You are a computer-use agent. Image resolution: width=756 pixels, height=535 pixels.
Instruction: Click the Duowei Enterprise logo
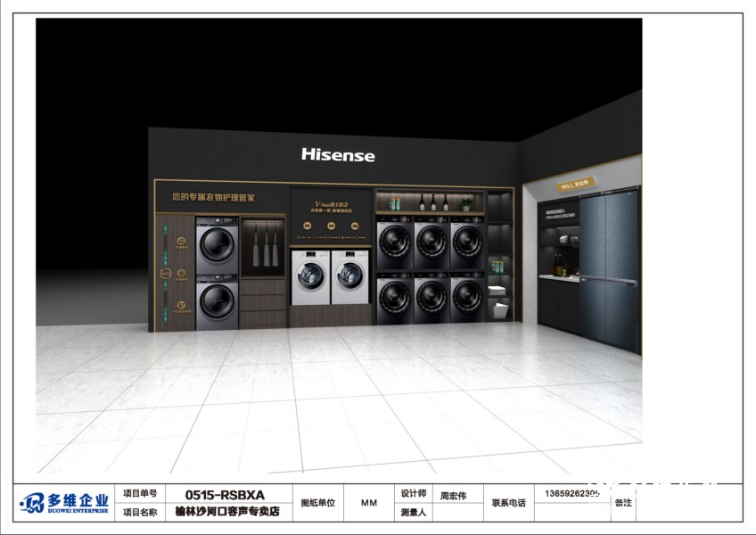tap(64, 503)
